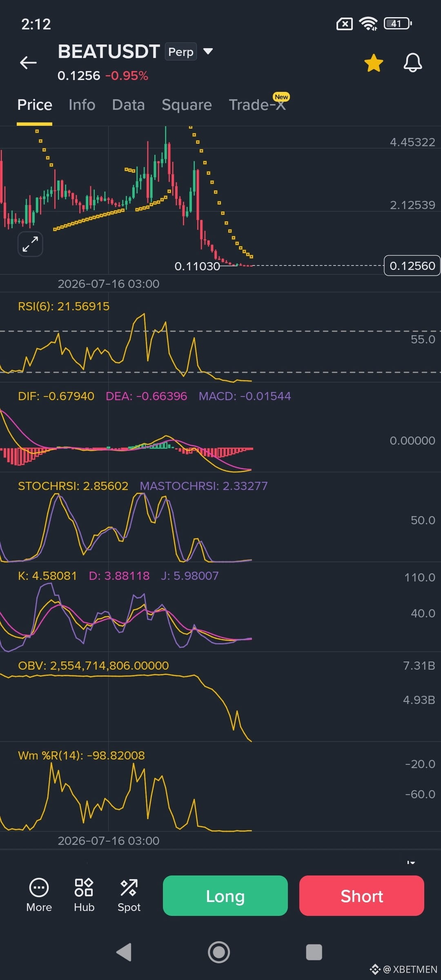This screenshot has width=441, height=980.
Task: Go to Spot trading icon
Action: pos(129,895)
